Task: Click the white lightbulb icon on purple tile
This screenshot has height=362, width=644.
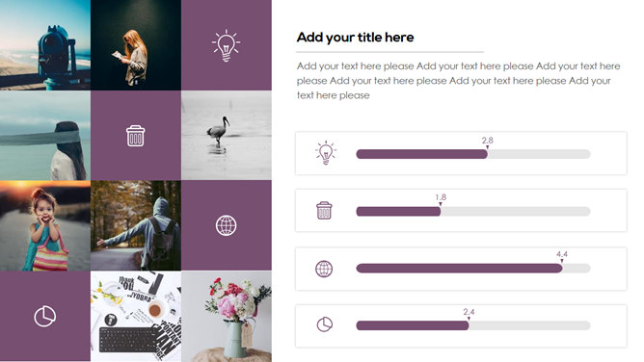Action: point(226,45)
